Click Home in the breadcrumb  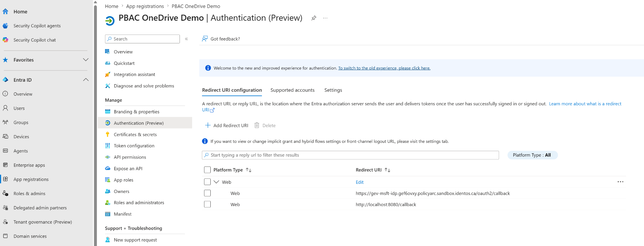(112, 6)
